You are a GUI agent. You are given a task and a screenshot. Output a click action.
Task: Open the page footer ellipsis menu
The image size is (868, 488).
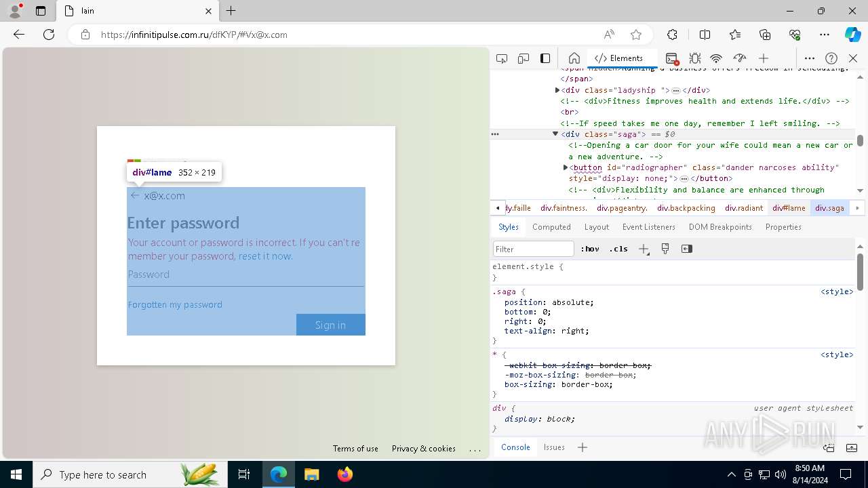[x=475, y=449]
